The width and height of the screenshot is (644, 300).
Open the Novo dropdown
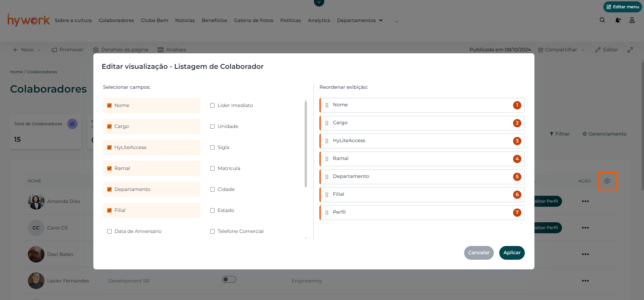tap(27, 50)
